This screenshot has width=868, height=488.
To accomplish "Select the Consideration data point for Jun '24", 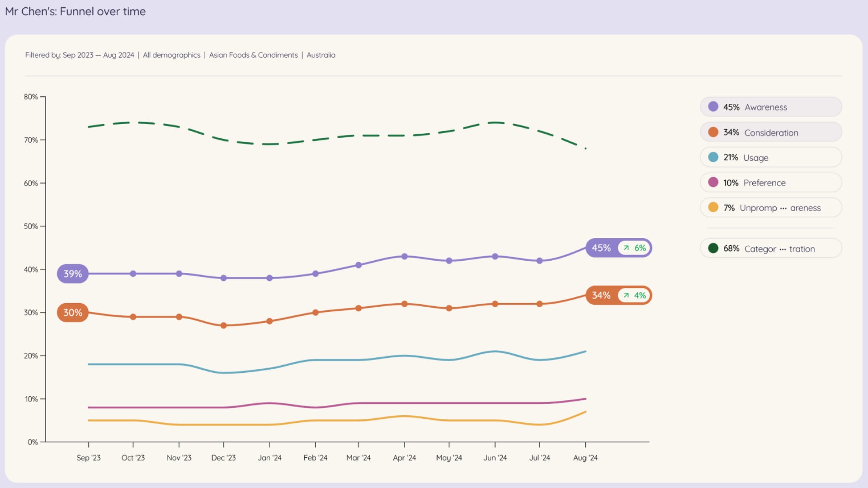I will tap(495, 304).
